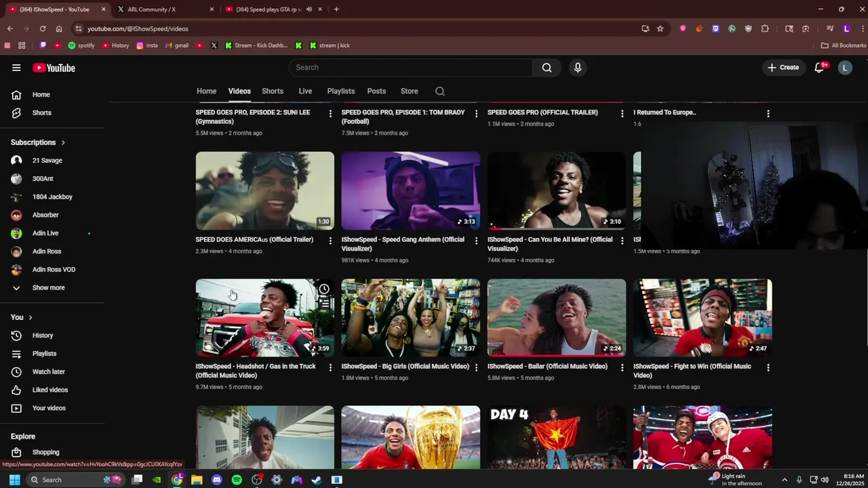
Task: Show hidden system tray icons chevron
Action: point(785,480)
